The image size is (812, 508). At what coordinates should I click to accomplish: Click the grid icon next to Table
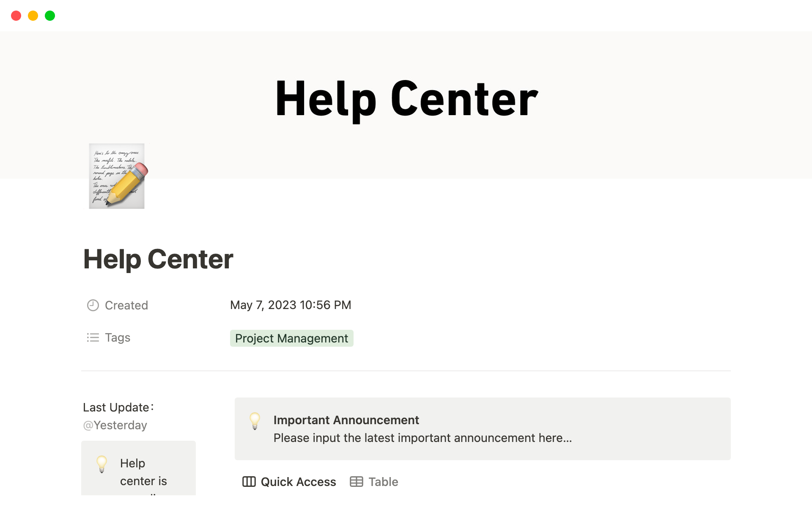click(x=356, y=482)
